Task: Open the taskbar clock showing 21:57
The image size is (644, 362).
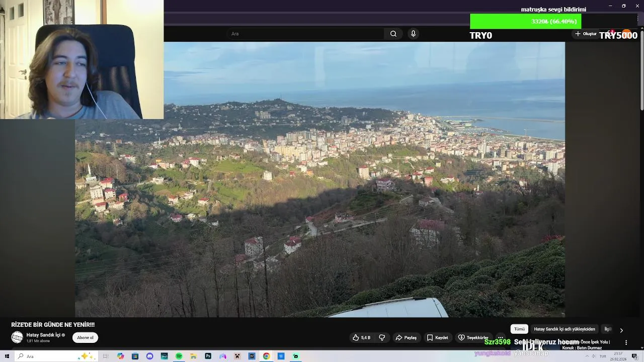Action: point(618,356)
